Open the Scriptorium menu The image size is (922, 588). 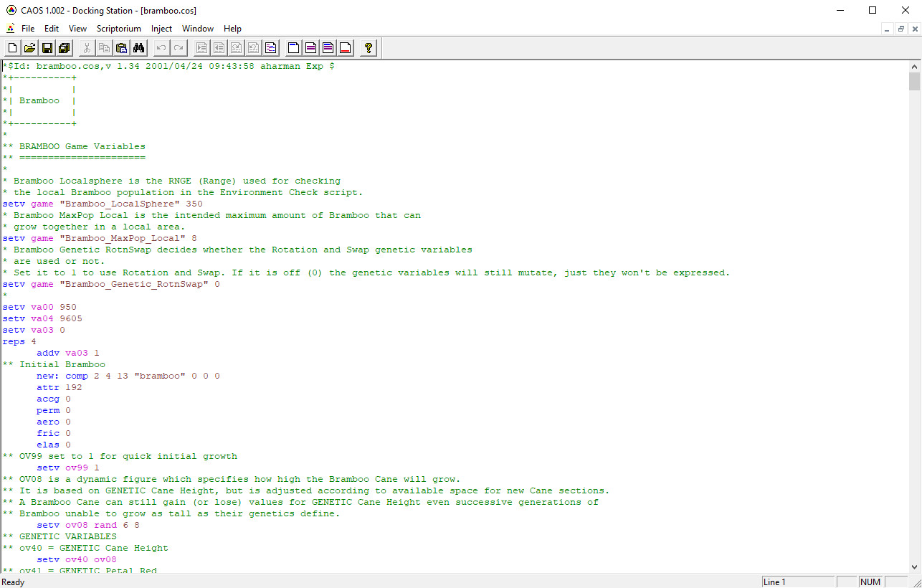[119, 29]
